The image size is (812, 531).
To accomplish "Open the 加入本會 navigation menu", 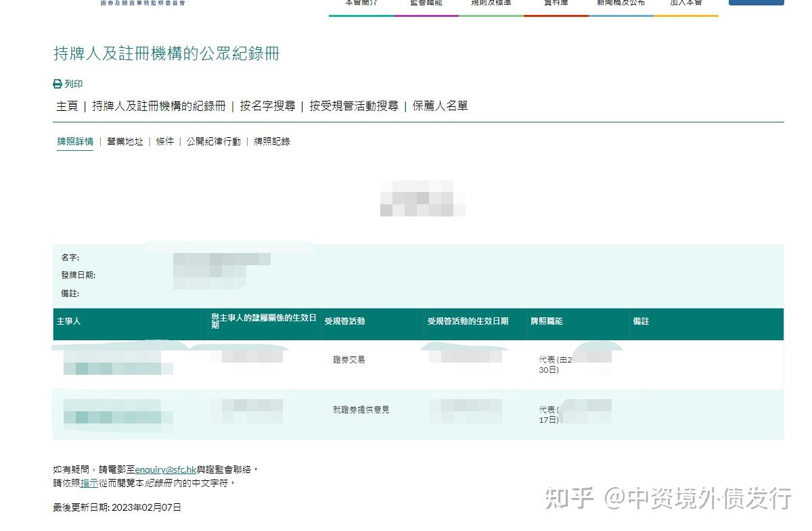I will [x=685, y=3].
